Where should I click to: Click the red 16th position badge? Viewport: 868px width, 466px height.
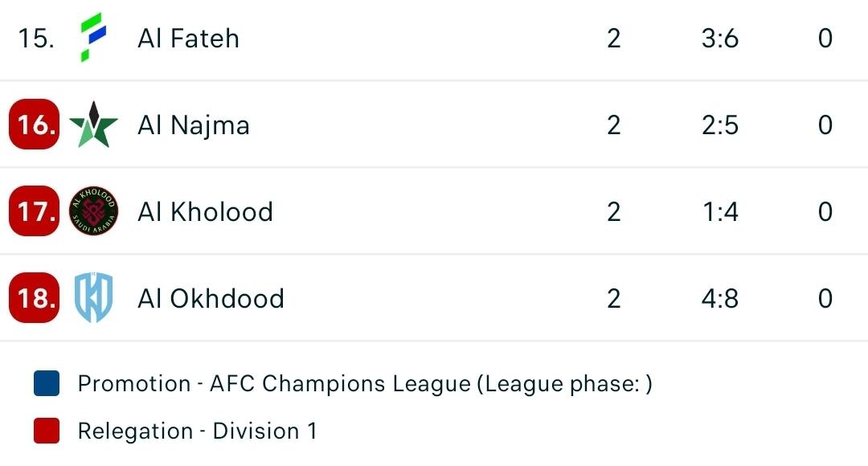coord(35,125)
